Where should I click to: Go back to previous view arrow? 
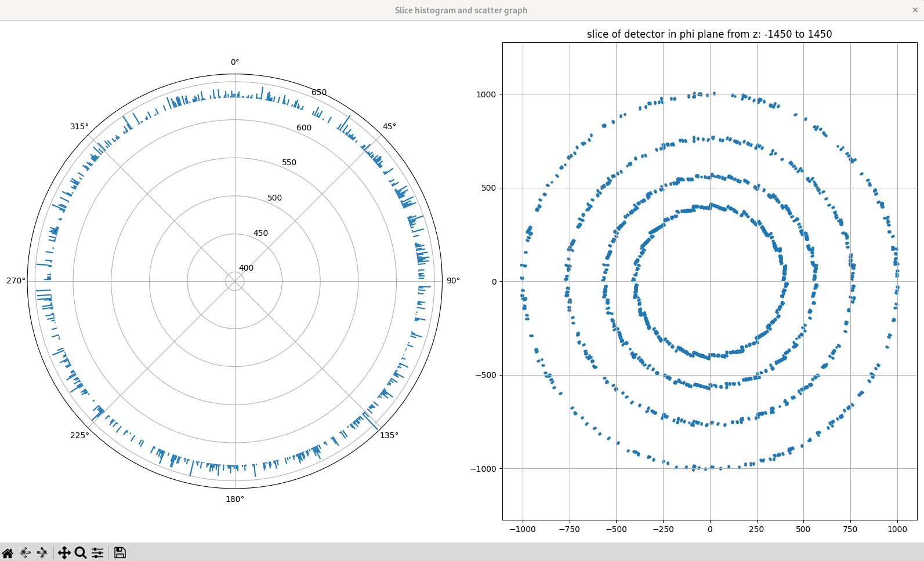coord(25,553)
